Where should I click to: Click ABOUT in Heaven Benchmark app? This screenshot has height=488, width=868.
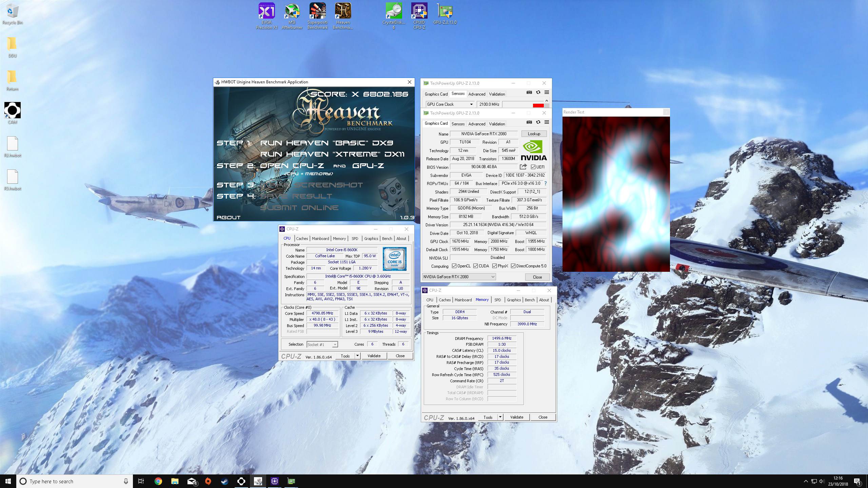[x=229, y=218]
